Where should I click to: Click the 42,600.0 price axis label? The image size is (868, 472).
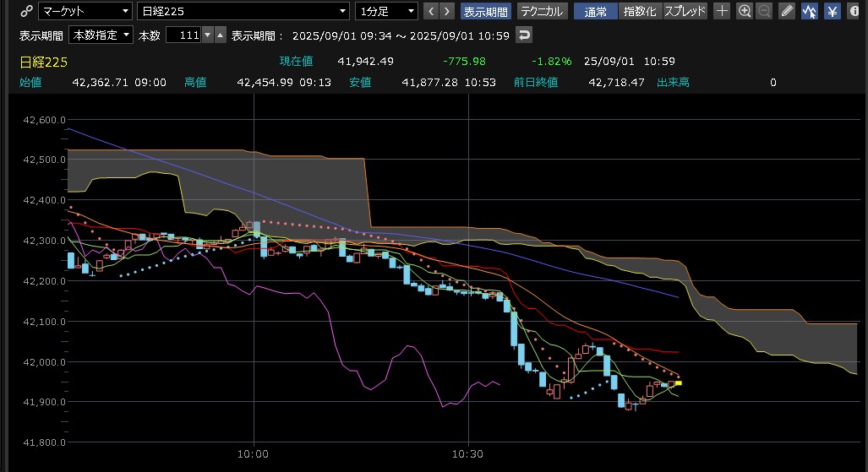[x=44, y=120]
